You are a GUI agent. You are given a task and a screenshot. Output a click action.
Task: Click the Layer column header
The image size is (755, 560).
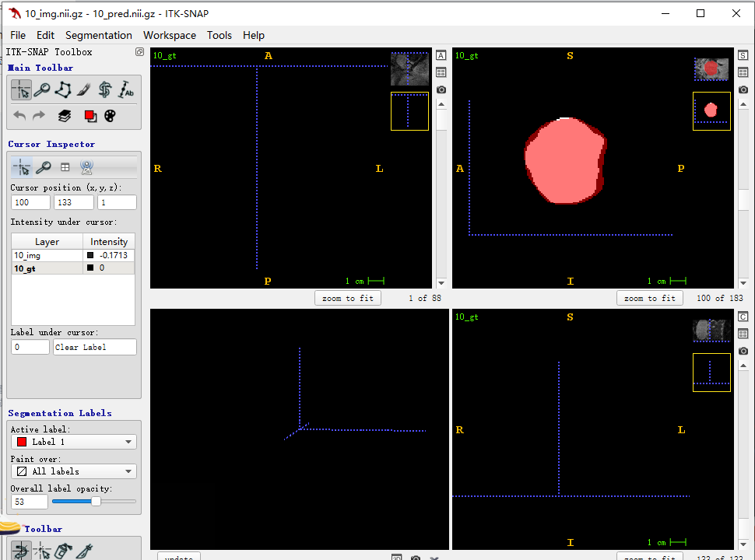(x=47, y=242)
